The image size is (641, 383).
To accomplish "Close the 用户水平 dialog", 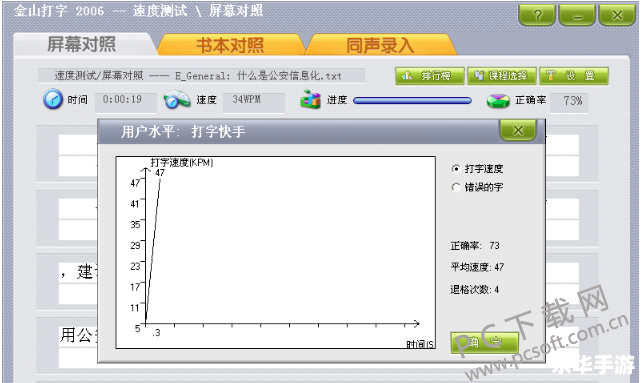I will click(518, 130).
